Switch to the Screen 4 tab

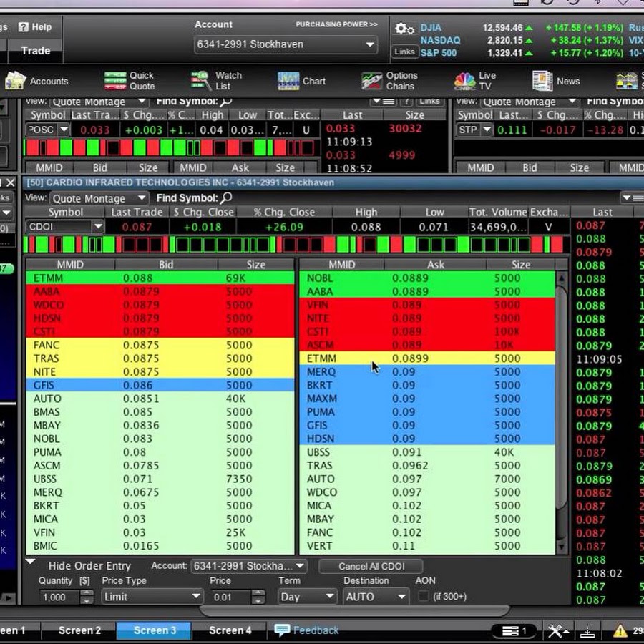[x=230, y=630]
